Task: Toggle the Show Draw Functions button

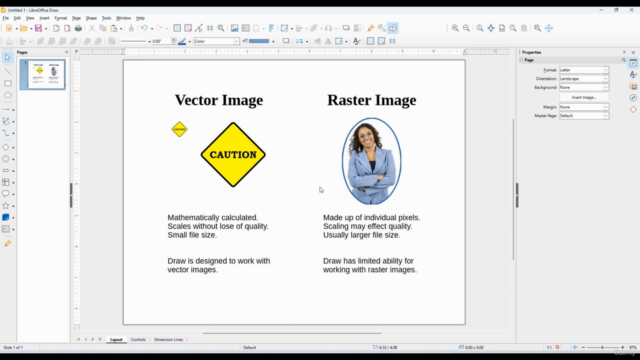Action: (x=393, y=28)
